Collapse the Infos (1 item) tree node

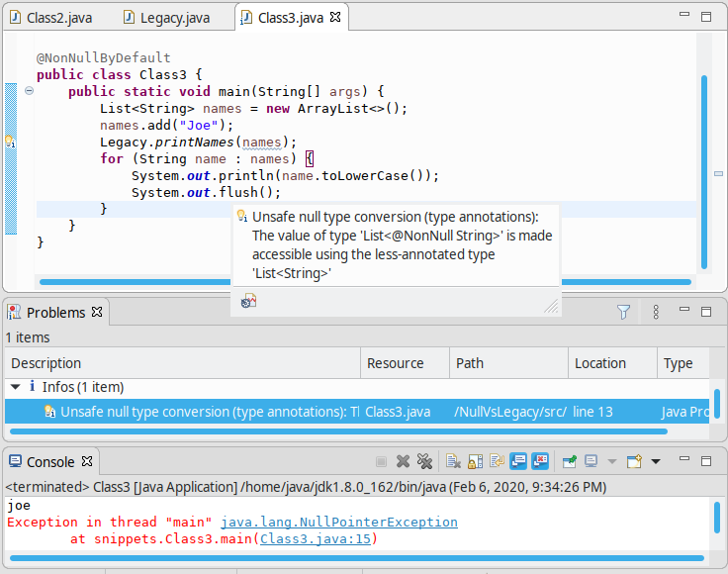pyautogui.click(x=16, y=387)
